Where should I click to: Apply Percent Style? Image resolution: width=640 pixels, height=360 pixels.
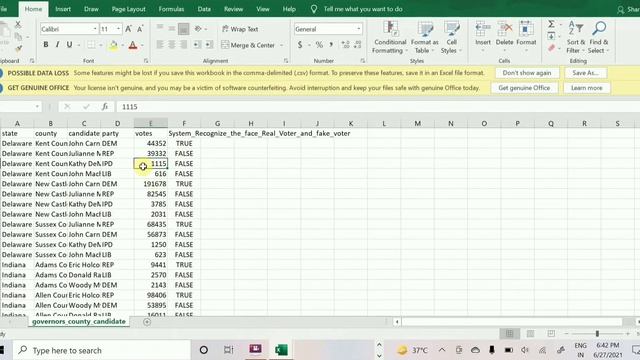tap(319, 44)
